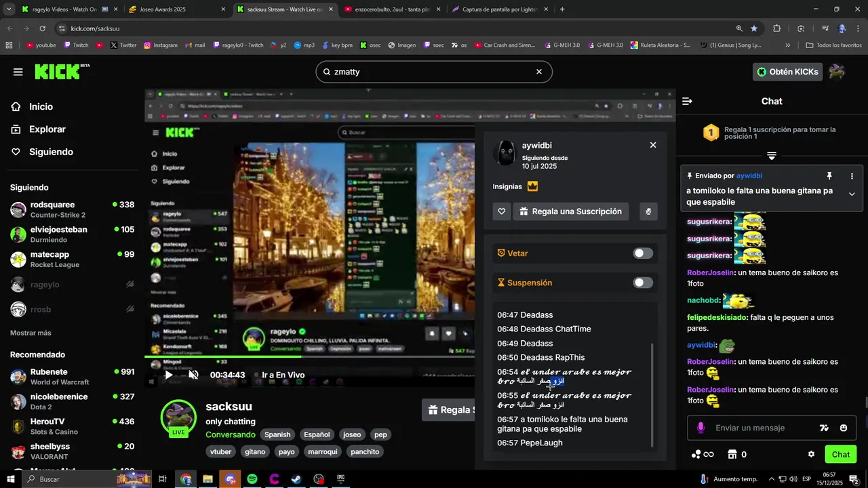
Task: Switch to the Joseo Awards 2025 tab
Action: point(176,9)
